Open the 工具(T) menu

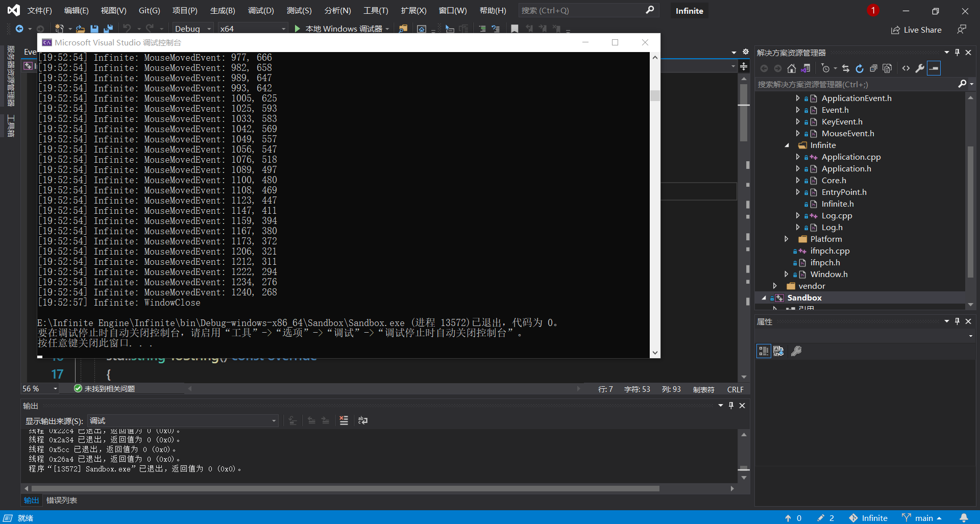[x=376, y=10]
